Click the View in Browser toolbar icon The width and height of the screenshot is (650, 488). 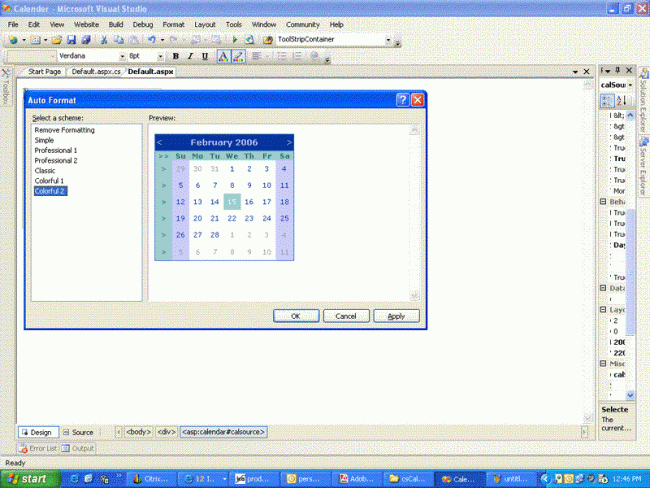(x=249, y=40)
